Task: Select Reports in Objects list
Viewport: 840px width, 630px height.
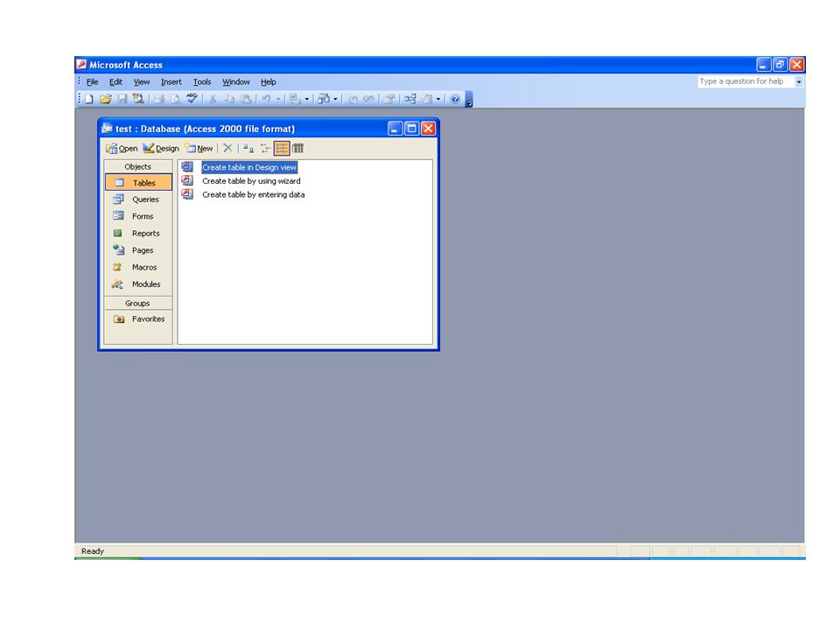Action: click(x=138, y=234)
